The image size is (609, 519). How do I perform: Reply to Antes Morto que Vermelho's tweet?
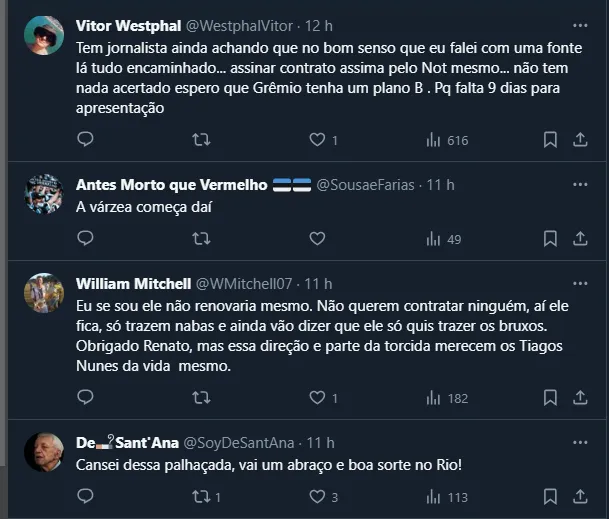click(85, 238)
